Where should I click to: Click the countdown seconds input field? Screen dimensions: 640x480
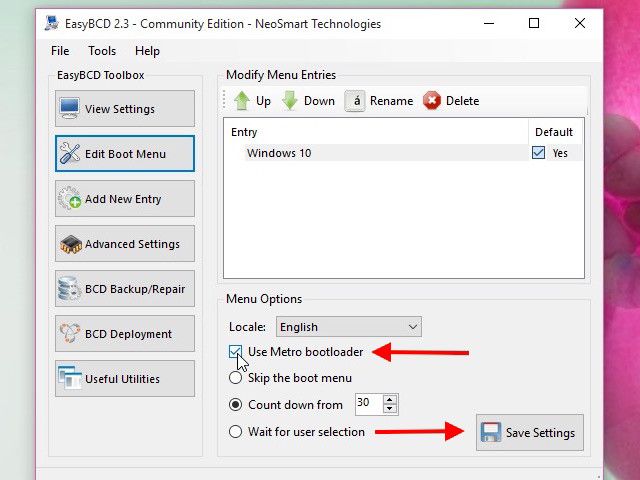click(369, 404)
